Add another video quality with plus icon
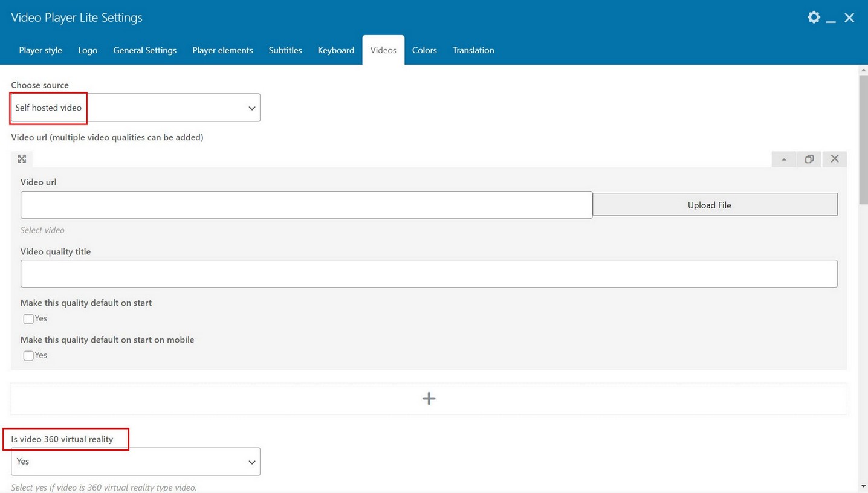This screenshot has width=868, height=493. tap(429, 399)
